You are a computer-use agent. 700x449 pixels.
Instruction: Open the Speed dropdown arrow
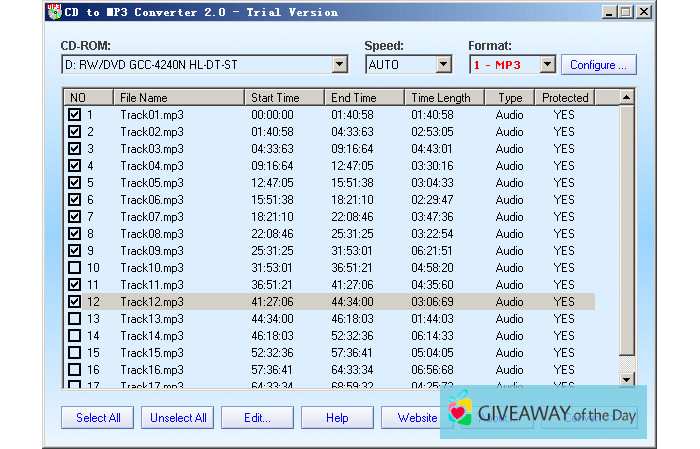443,64
